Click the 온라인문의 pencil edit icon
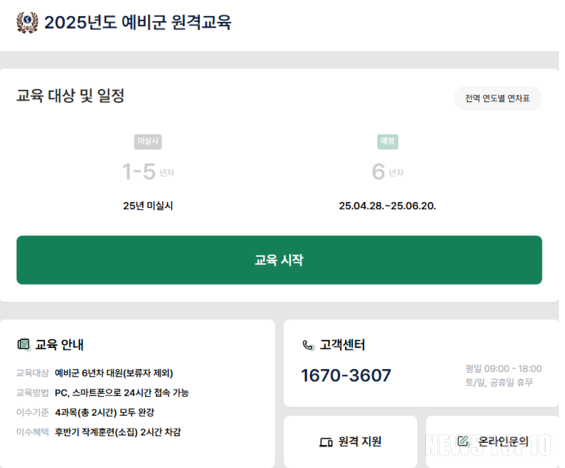 tap(463, 441)
